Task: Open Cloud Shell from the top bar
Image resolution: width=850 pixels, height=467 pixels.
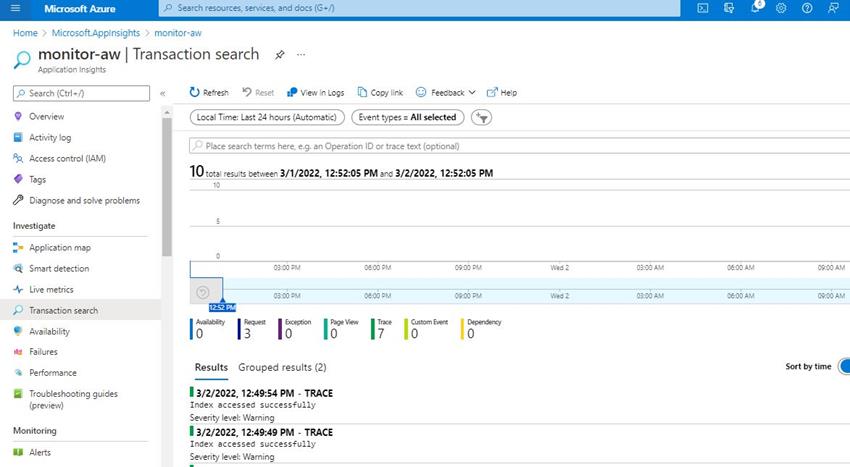Action: point(703,8)
